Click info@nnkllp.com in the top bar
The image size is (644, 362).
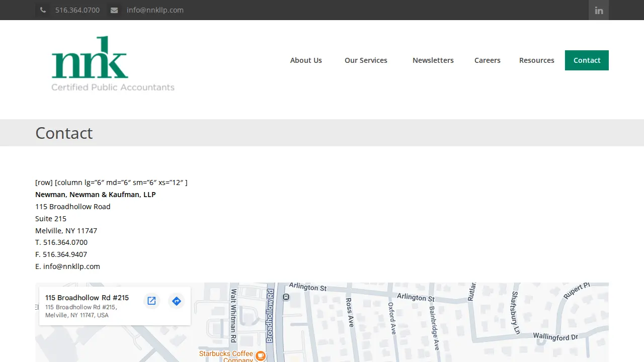(x=155, y=10)
